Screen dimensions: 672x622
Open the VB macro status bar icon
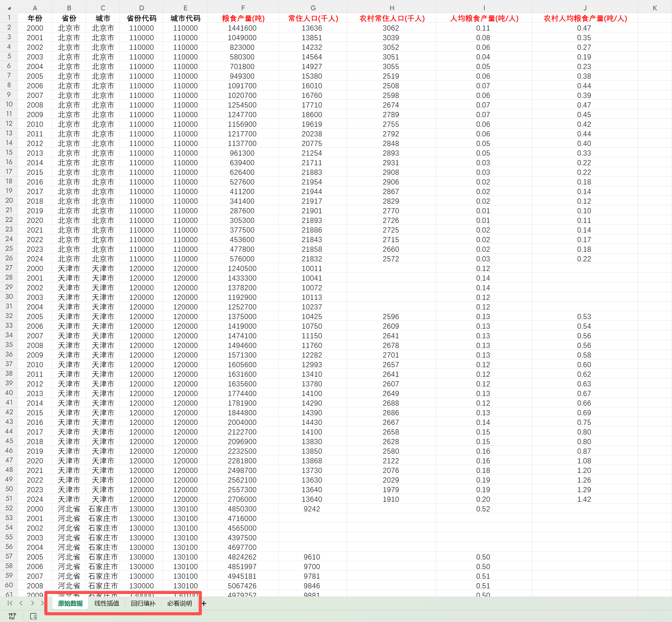[x=12, y=616]
